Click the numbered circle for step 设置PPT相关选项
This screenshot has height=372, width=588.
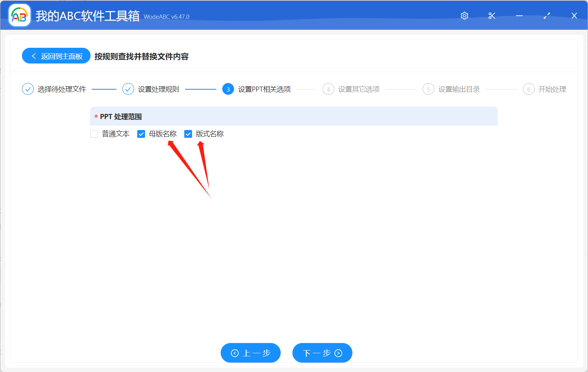(228, 89)
